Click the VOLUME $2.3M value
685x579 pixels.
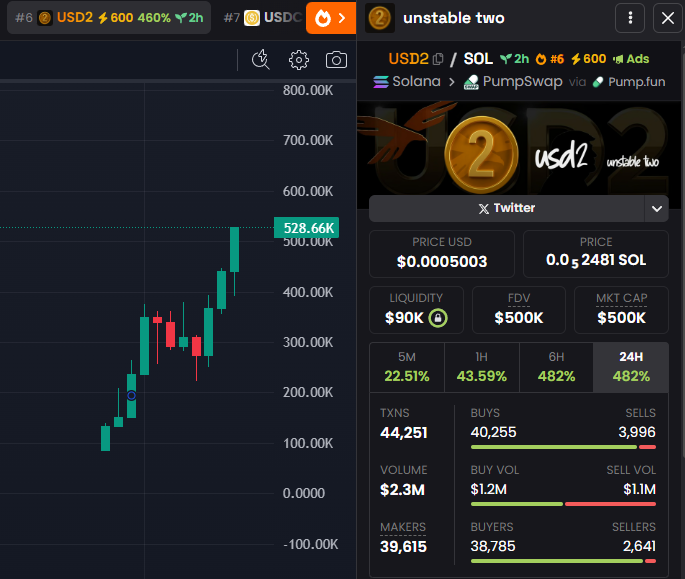(x=402, y=490)
